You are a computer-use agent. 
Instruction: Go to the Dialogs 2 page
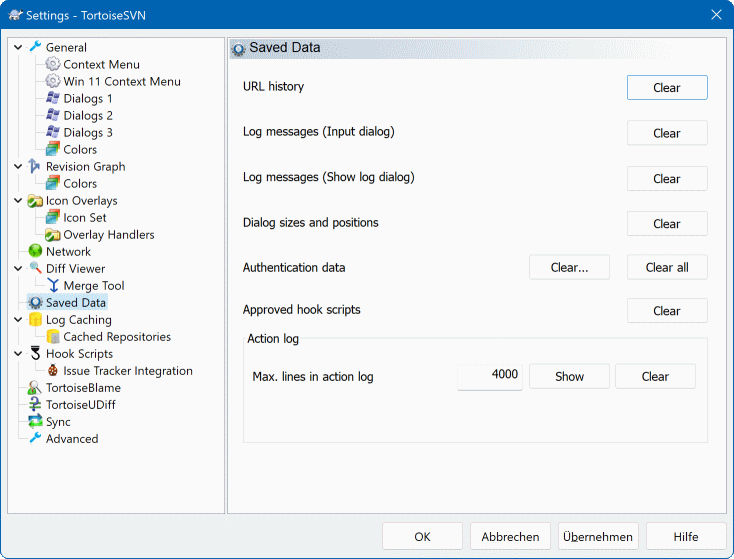[88, 115]
